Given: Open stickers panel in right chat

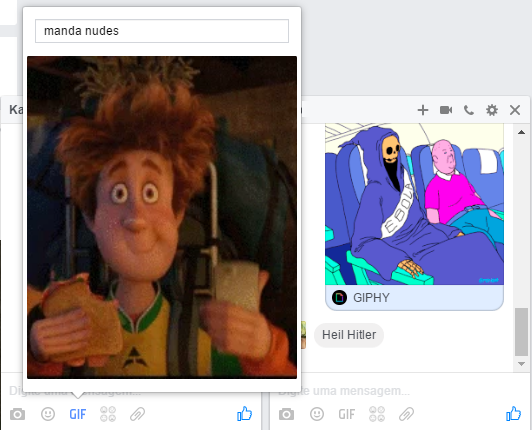Looking at the screenshot, I should point(377,414).
